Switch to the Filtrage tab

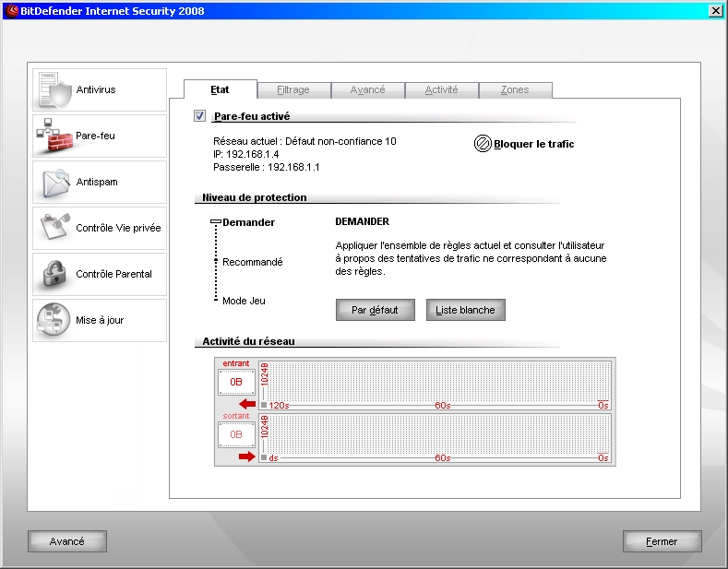coord(293,90)
